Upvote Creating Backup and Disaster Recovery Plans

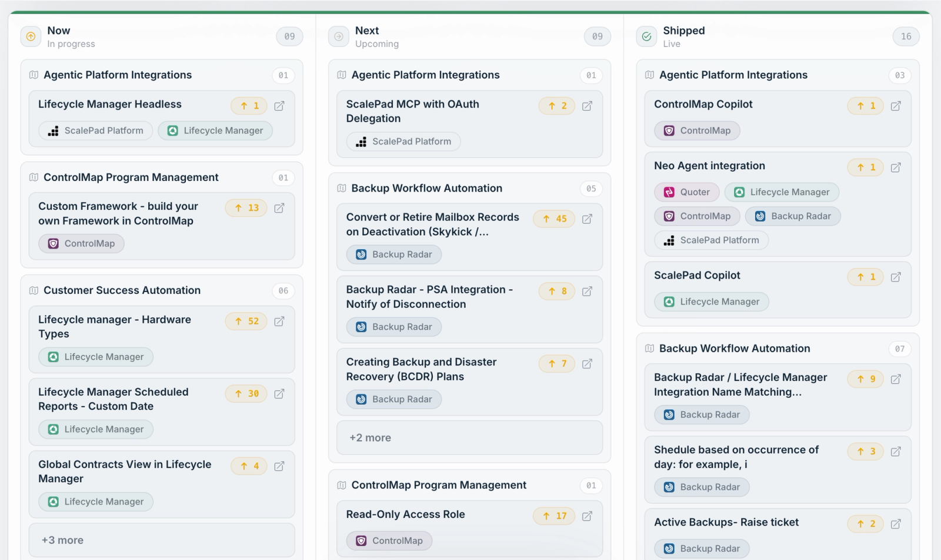click(x=557, y=364)
